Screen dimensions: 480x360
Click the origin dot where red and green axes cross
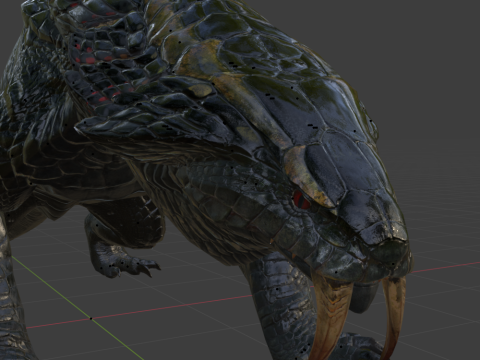click(91, 319)
